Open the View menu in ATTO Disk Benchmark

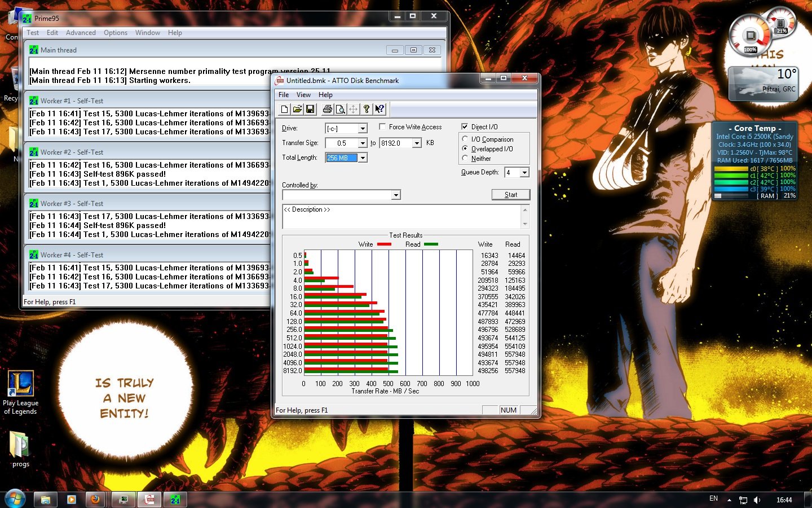pos(303,95)
